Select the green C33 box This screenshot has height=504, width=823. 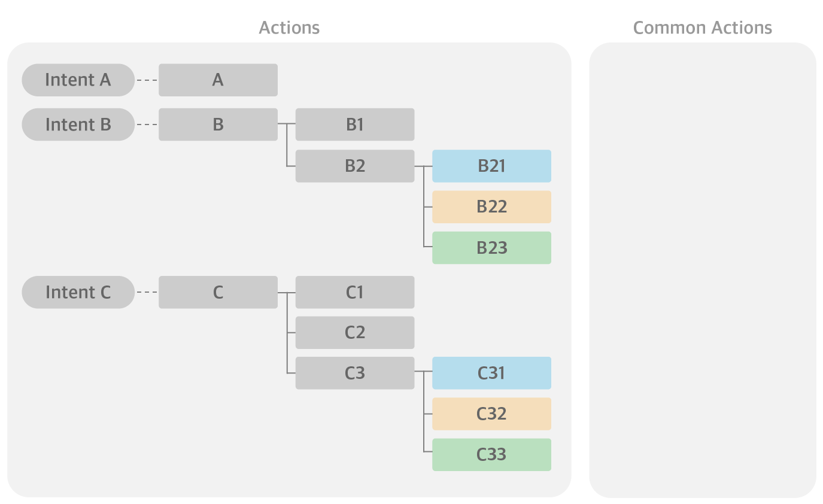coord(491,454)
